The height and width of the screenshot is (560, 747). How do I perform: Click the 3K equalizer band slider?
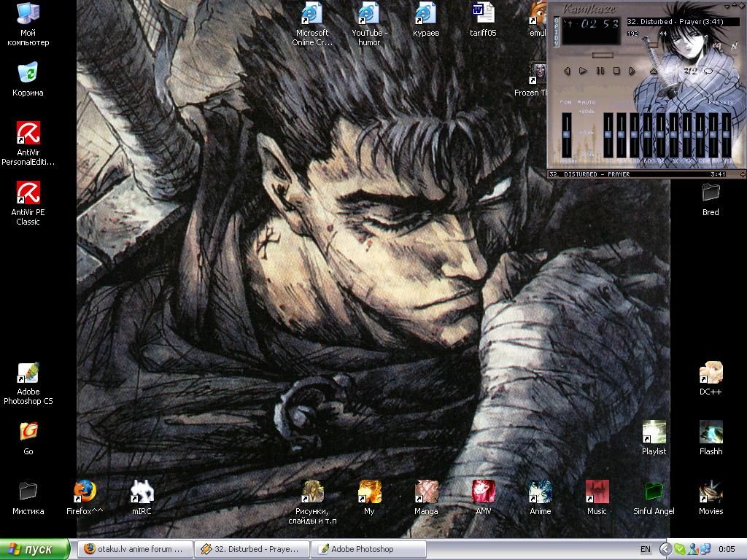click(673, 135)
